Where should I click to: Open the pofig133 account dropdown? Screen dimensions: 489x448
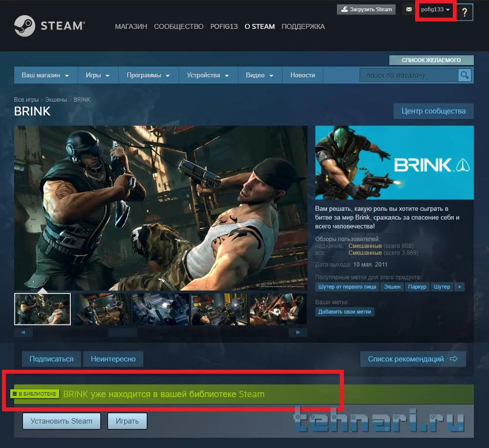[x=435, y=9]
